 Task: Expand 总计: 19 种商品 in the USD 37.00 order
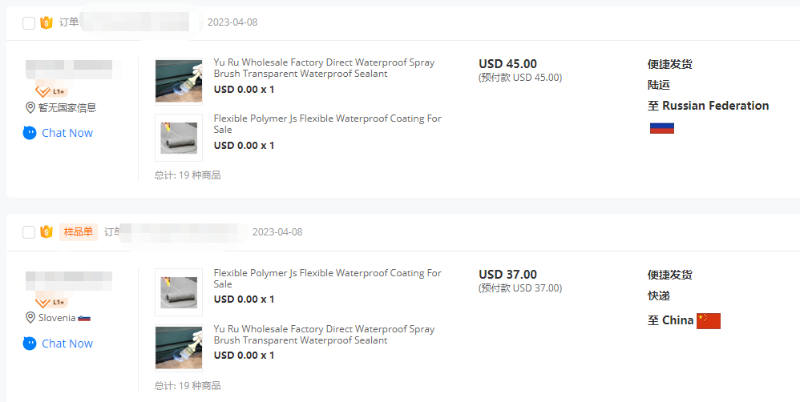tap(187, 385)
